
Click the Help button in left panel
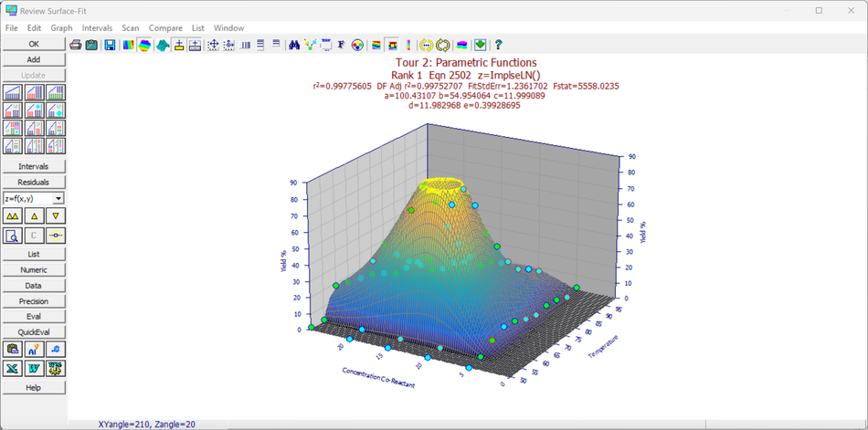tap(34, 387)
